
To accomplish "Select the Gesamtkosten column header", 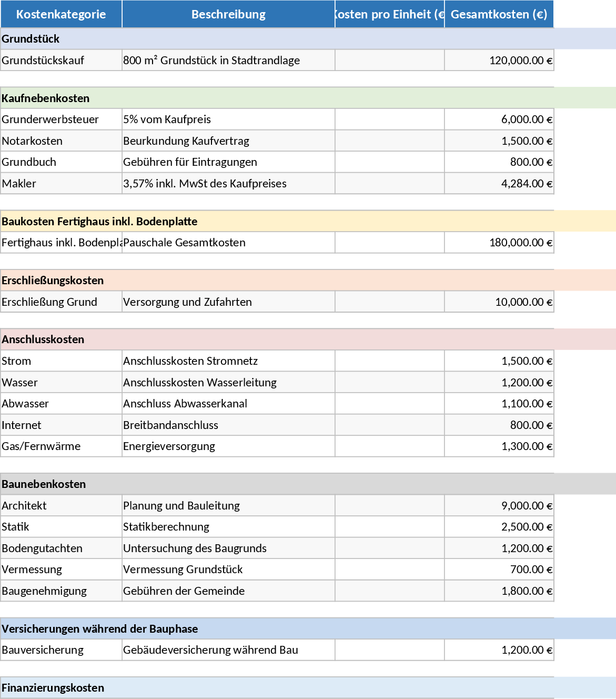I will pyautogui.click(x=498, y=14).
